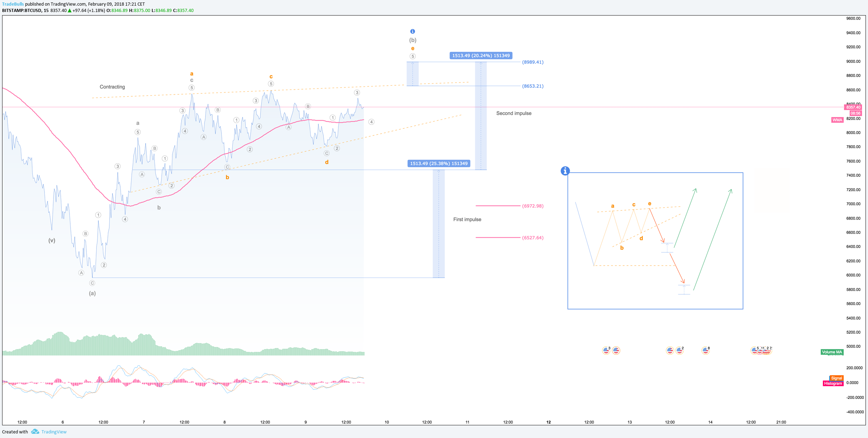Click the orange 'b' label in inset diagram
The width and height of the screenshot is (868, 438).
(x=622, y=248)
